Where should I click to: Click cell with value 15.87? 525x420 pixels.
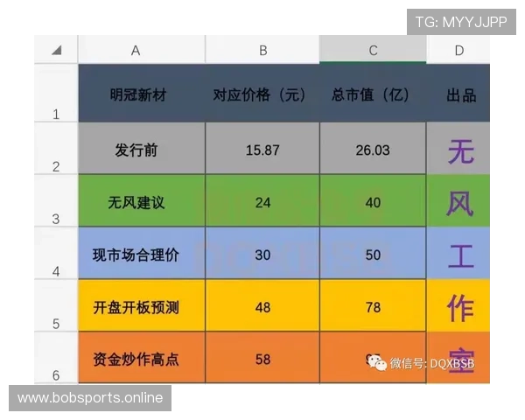[x=262, y=148]
